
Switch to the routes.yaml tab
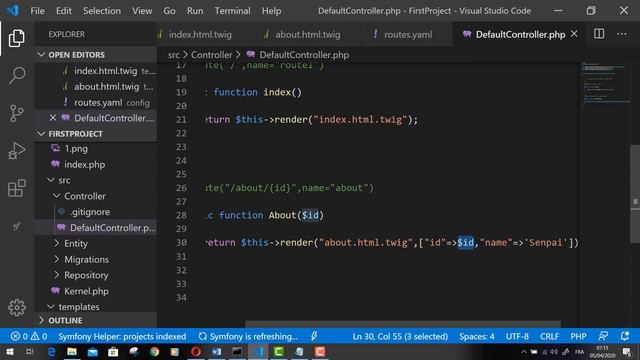pyautogui.click(x=407, y=34)
